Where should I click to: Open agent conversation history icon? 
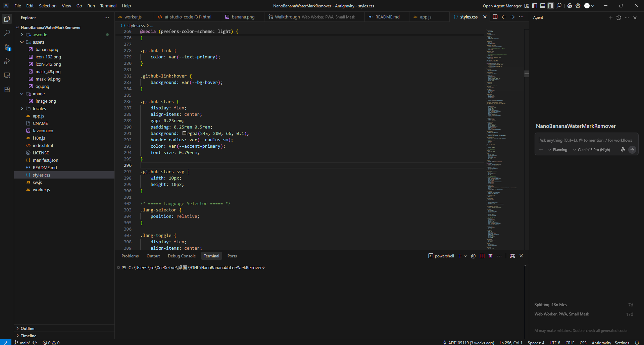point(619,18)
